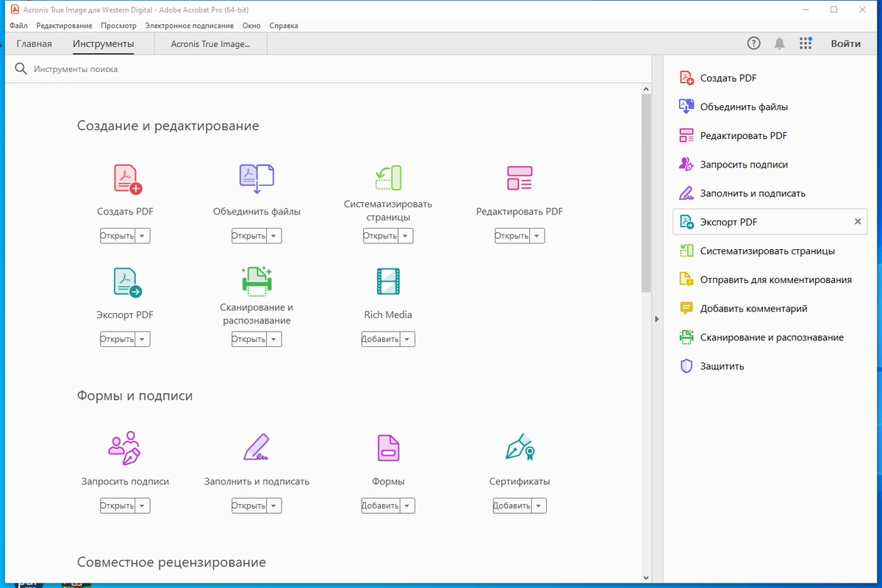
Task: Click the Формы icon
Action: click(x=388, y=448)
